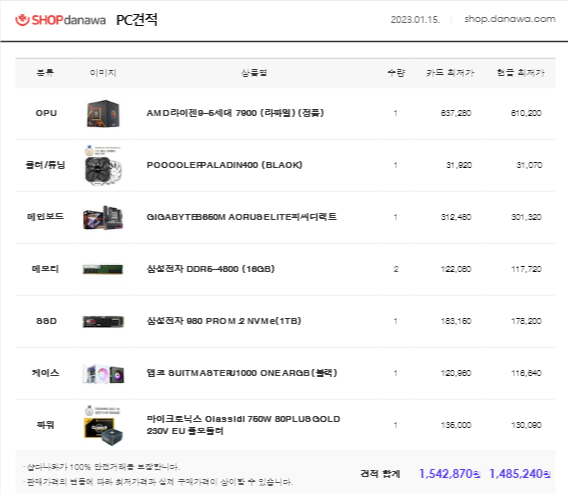
Task: Click the Micronics power supply thumbnail
Action: [103, 426]
